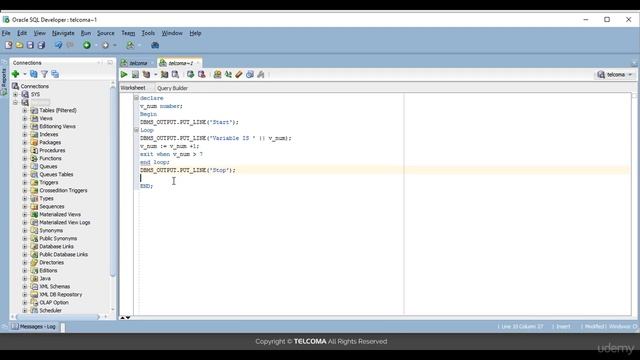Click the Commit icon in worksheet toolbar
The image size is (640, 360).
[x=190, y=74]
